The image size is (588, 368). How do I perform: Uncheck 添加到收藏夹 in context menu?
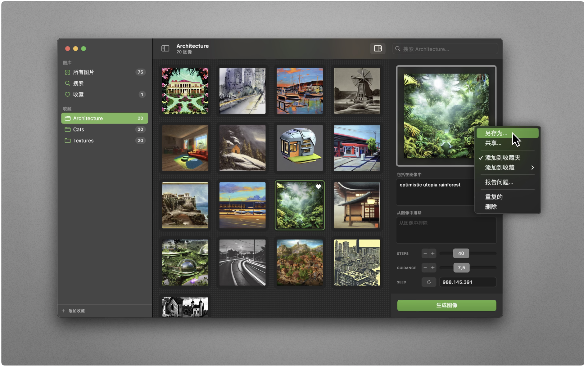(502, 158)
